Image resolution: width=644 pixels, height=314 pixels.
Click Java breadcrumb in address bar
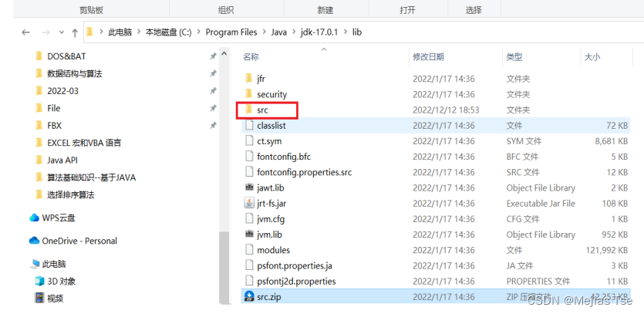point(279,32)
